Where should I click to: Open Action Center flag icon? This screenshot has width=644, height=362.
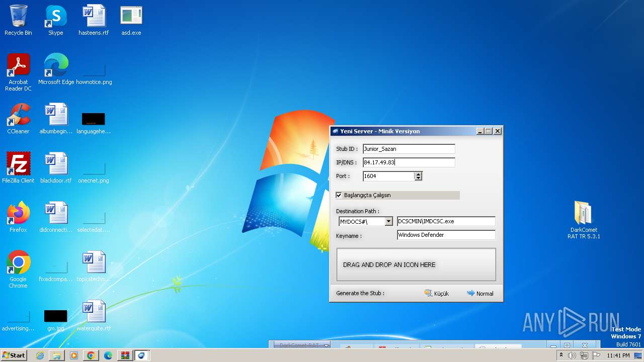click(596, 355)
